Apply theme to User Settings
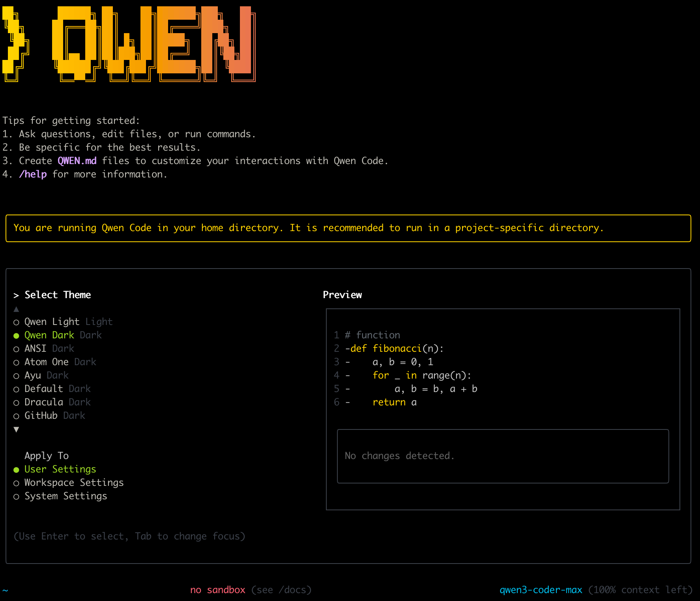Viewport: 700px width, 601px height. [x=55, y=469]
